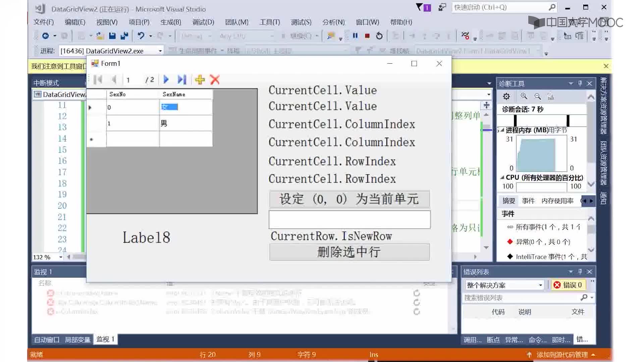This screenshot has height=362, width=644.
Task: Close the yellow notification bar
Action: pyautogui.click(x=606, y=66)
